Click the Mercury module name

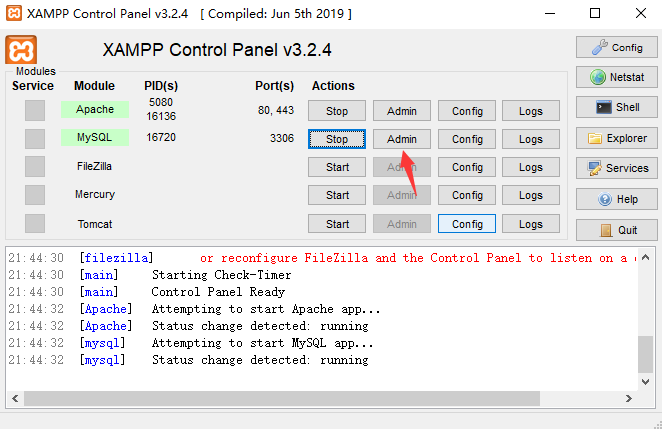coord(95,194)
